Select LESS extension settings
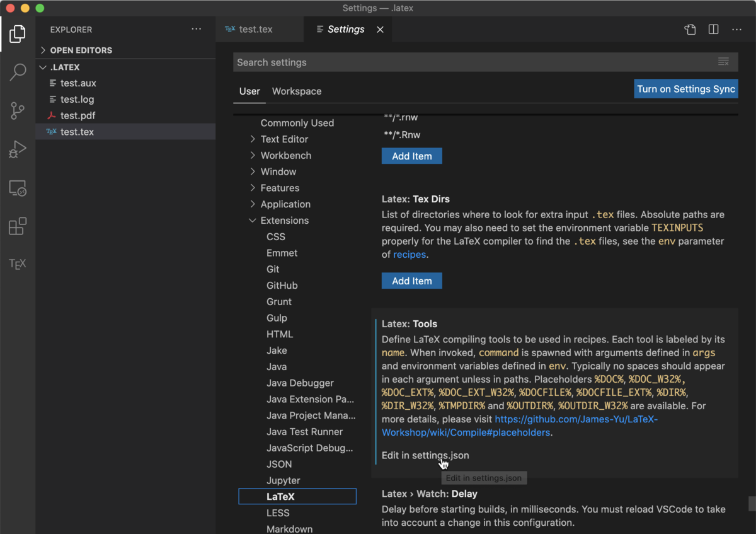This screenshot has height=534, width=756. click(x=278, y=513)
